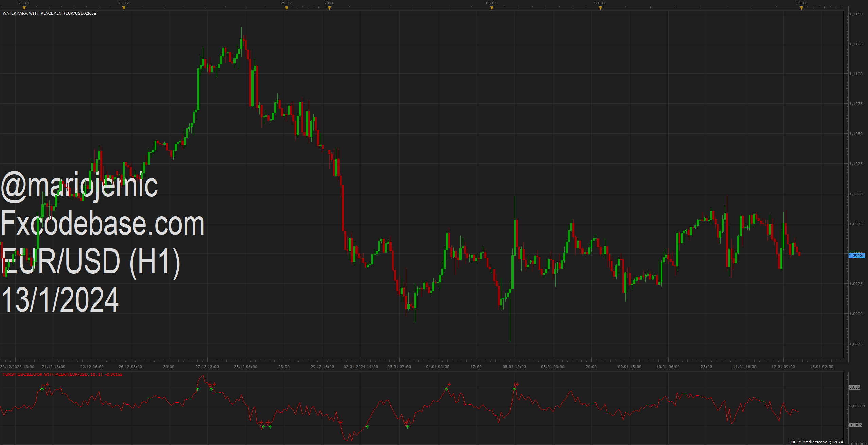868x445 pixels.
Task: Click the 08.01 03:00 time label
Action: (x=553, y=367)
